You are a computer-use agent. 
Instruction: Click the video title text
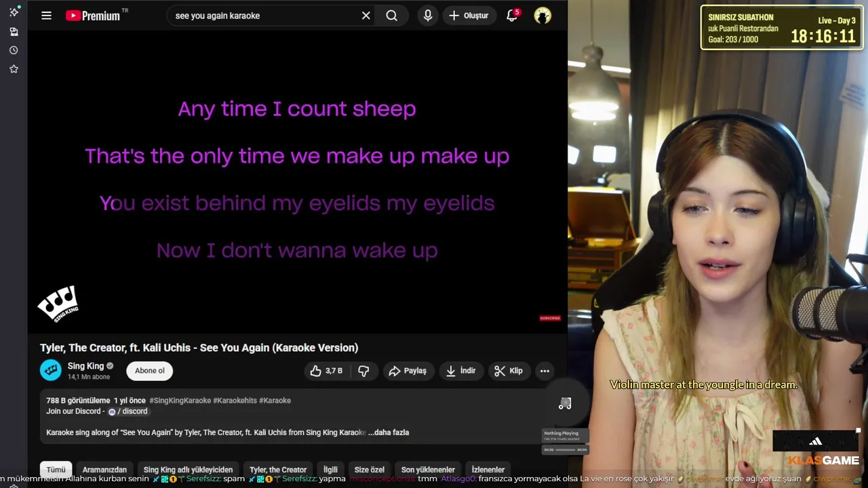pyautogui.click(x=199, y=348)
